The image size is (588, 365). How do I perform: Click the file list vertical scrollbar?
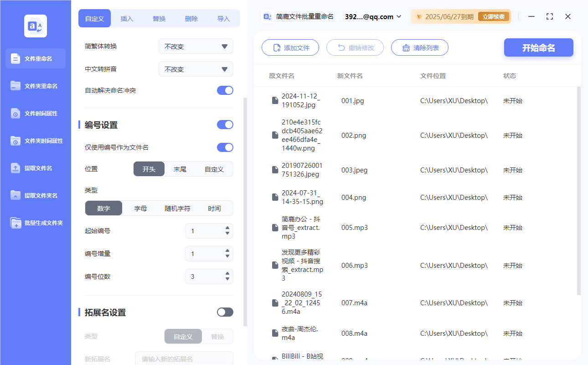click(x=578, y=192)
